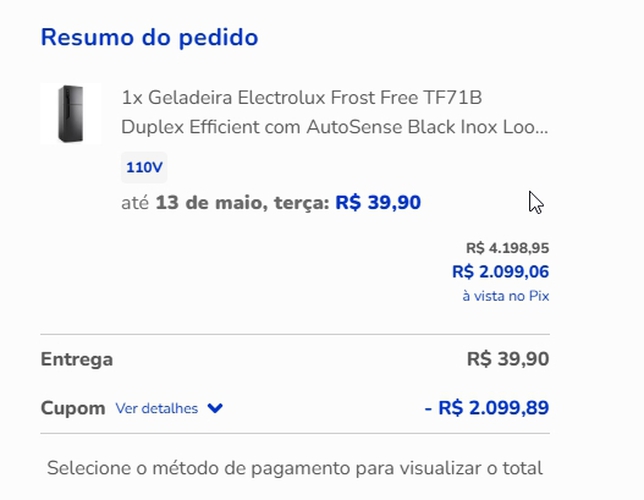Click the Entrega cost R$ 39,90 value

click(508, 359)
